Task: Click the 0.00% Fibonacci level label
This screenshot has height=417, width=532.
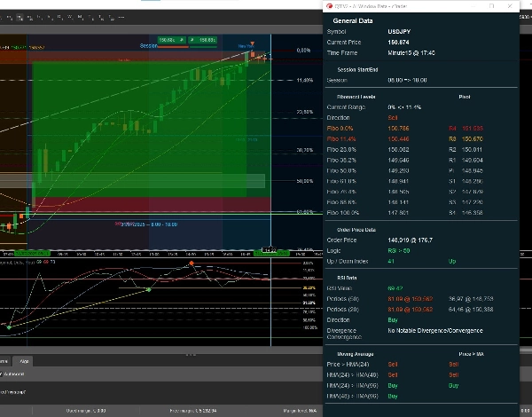Action: click(x=303, y=51)
